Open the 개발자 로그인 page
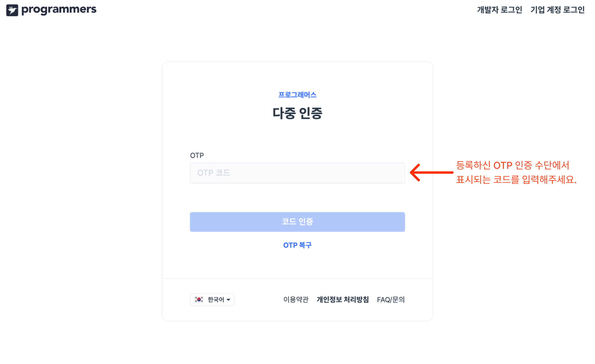595x364 pixels. click(499, 10)
